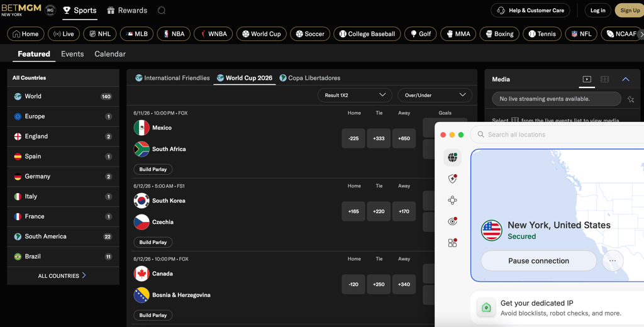
Task: Switch to Copa Libertadores tab
Action: (x=309, y=77)
